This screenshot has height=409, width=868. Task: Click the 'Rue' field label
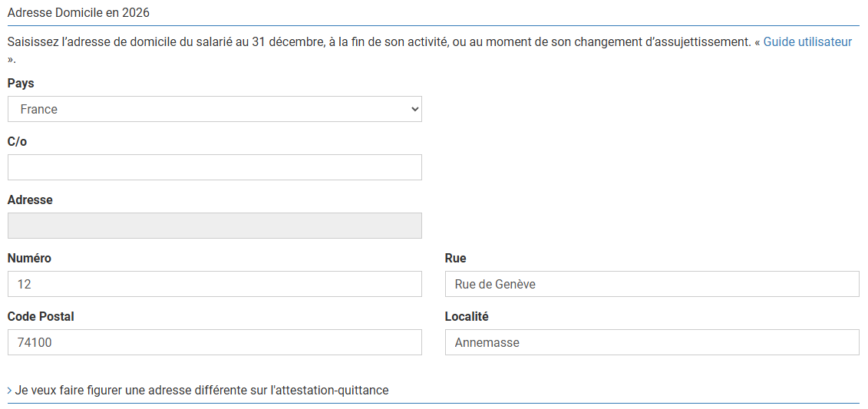point(455,259)
